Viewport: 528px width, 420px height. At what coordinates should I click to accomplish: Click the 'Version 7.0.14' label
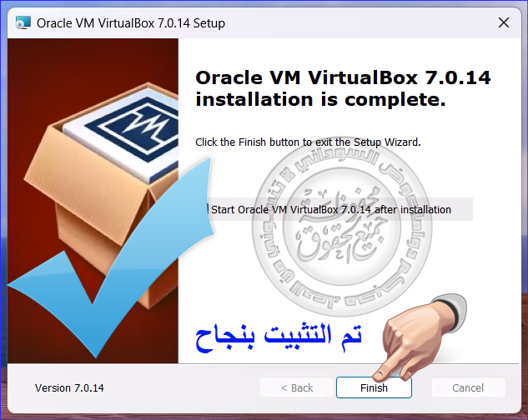click(x=69, y=388)
